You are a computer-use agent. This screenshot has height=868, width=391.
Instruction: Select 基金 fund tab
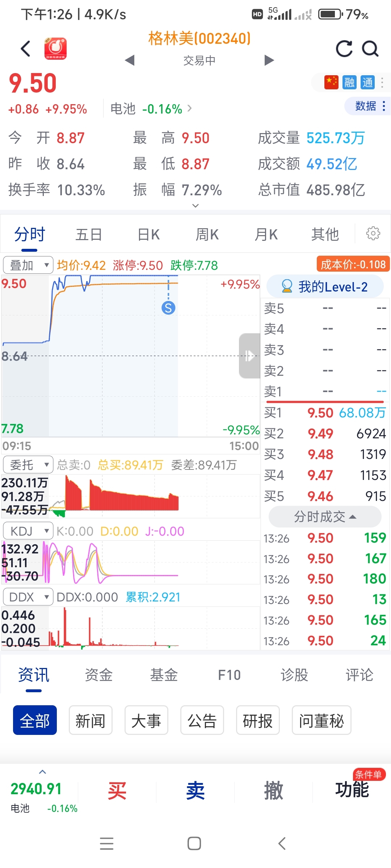click(x=164, y=675)
